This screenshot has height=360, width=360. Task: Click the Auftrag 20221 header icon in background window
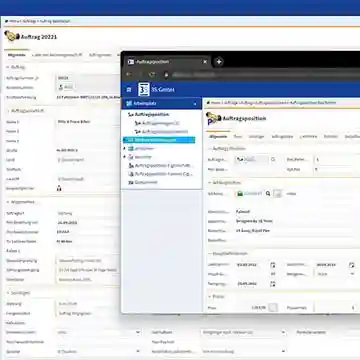(12, 36)
